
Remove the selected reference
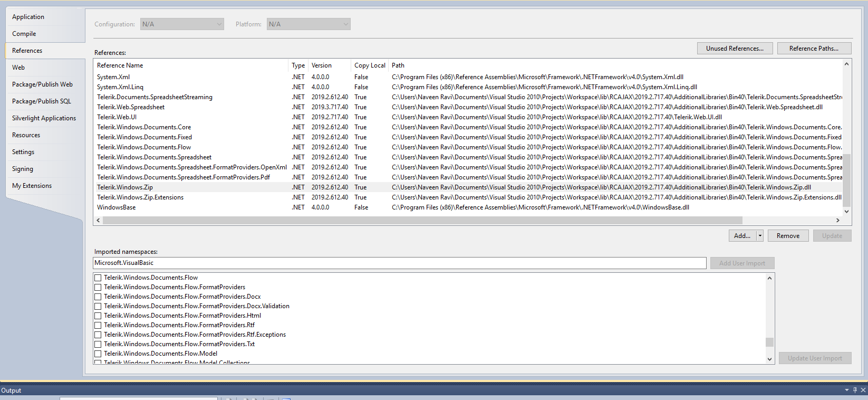[x=788, y=236]
